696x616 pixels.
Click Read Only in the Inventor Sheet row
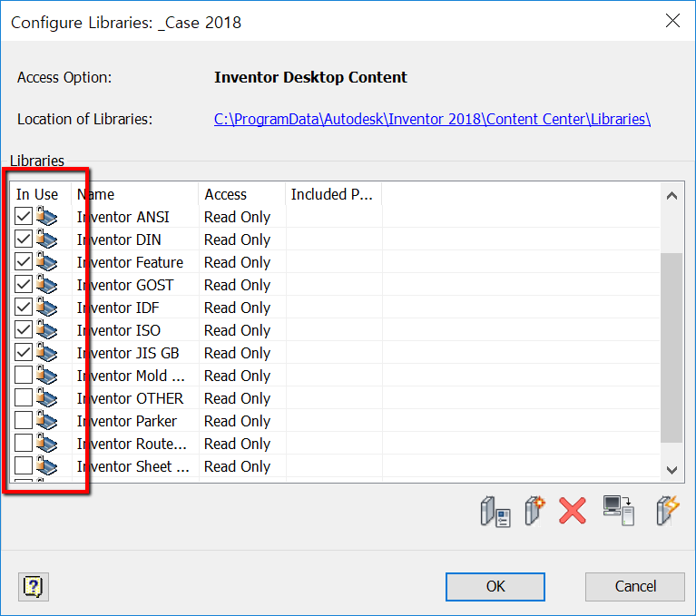click(x=237, y=466)
